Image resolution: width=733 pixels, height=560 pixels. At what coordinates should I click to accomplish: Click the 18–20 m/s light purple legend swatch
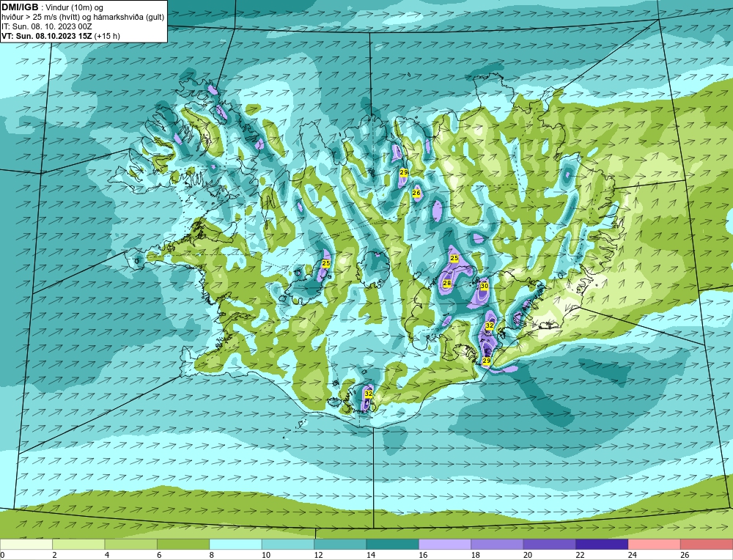498,544
